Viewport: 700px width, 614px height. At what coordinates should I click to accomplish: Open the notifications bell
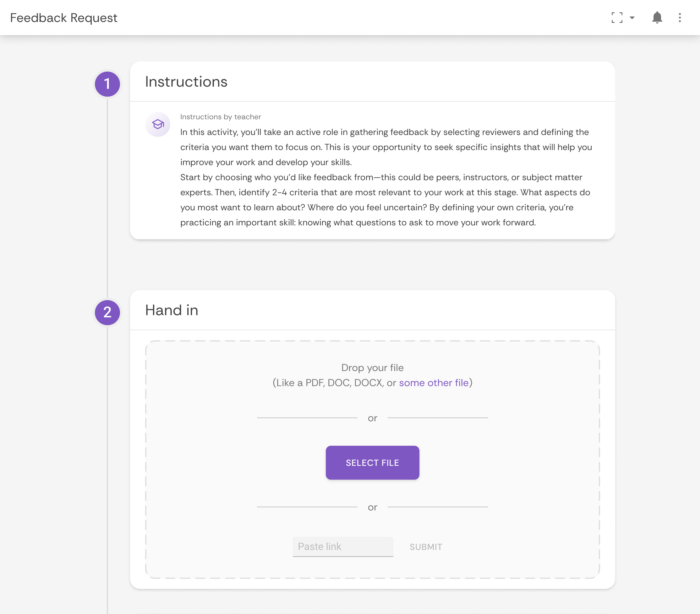coord(657,18)
